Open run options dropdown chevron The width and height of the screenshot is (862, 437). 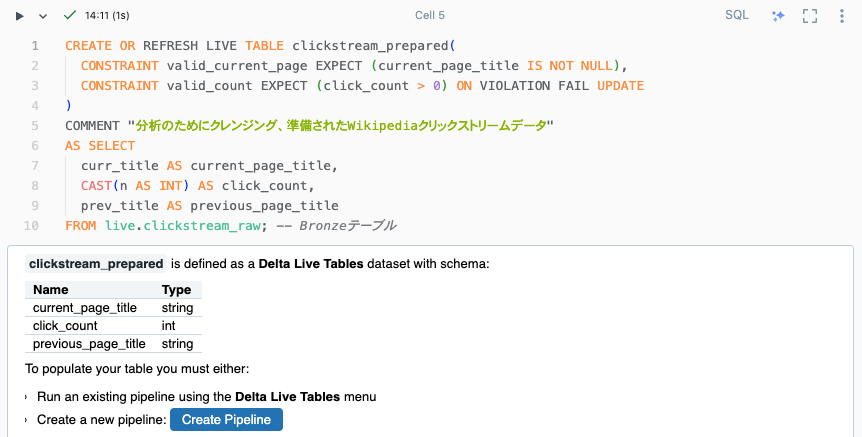(43, 16)
